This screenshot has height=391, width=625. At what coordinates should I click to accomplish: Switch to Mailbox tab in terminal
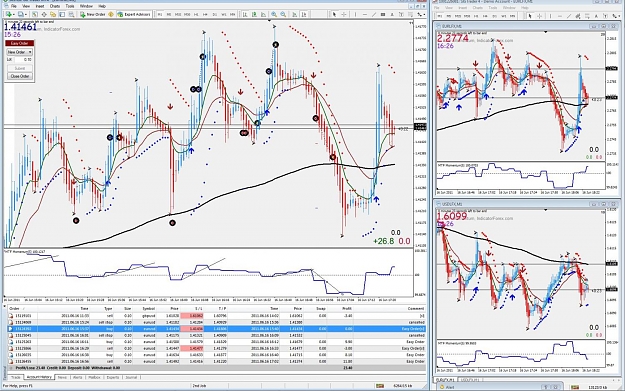[x=94, y=377]
